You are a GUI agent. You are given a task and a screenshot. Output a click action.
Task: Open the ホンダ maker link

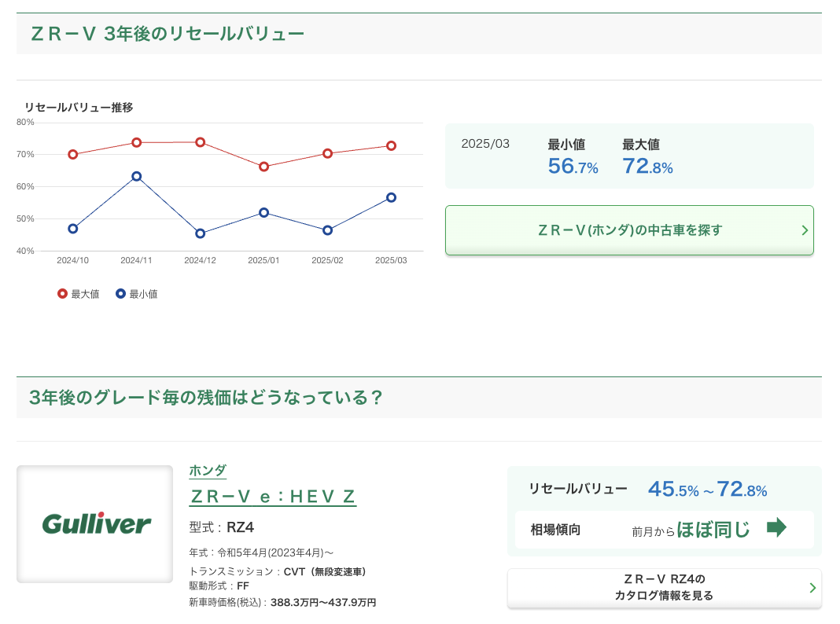click(x=208, y=471)
